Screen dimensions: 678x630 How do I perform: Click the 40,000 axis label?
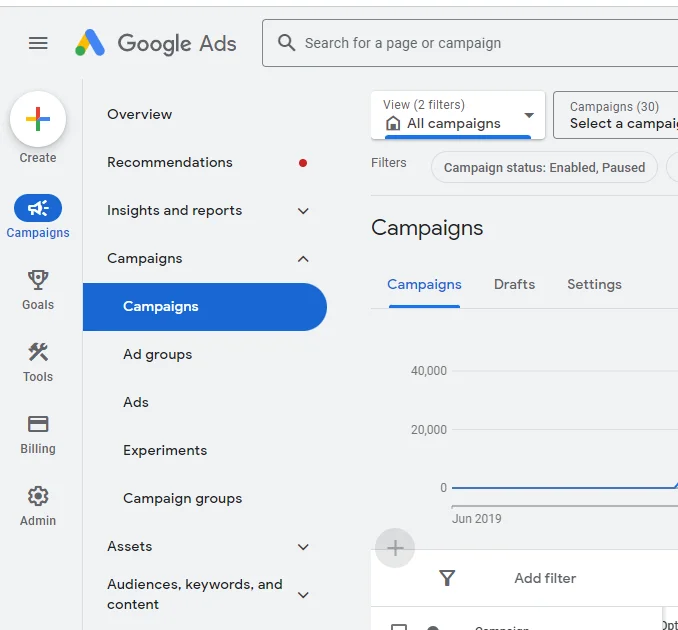pyautogui.click(x=429, y=371)
